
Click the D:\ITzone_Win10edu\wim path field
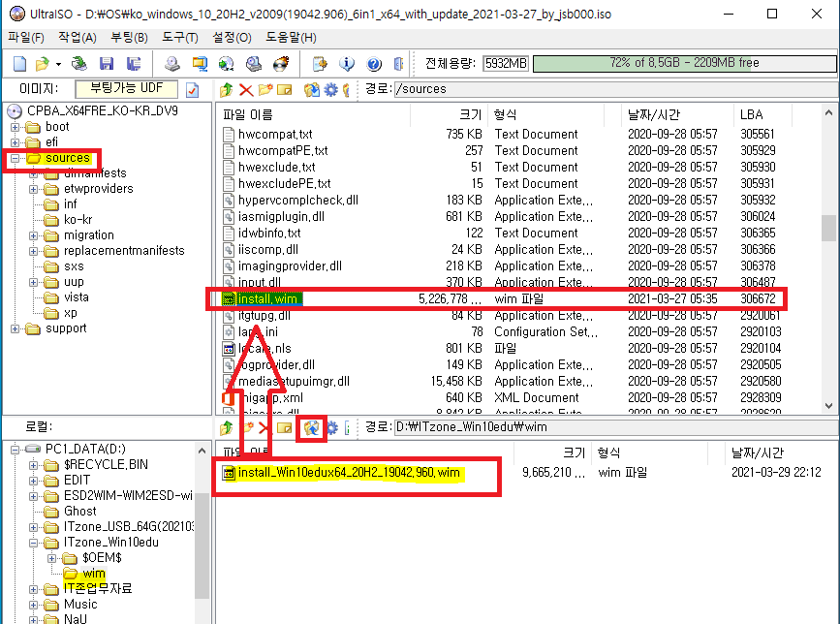point(615,427)
